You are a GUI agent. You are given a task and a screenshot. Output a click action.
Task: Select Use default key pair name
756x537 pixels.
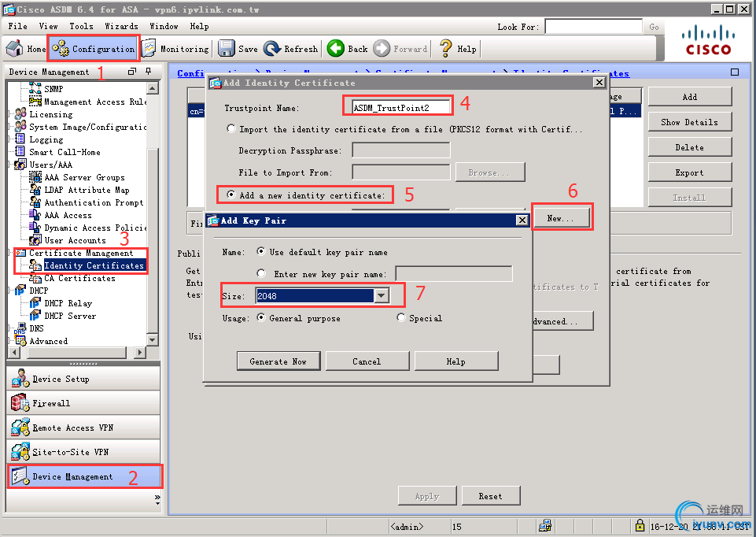[x=261, y=251]
